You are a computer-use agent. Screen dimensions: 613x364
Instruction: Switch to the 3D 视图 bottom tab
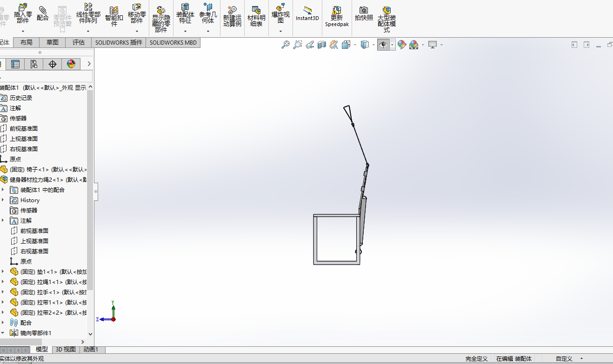(66, 349)
